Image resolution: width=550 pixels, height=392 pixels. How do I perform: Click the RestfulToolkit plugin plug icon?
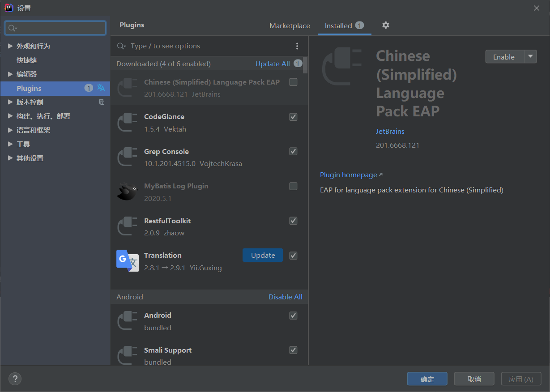(127, 226)
